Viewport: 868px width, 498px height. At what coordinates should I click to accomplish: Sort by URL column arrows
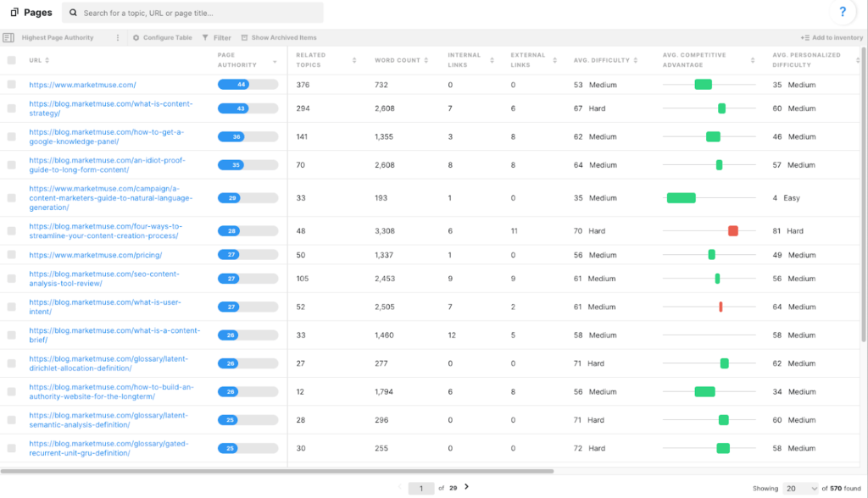47,60
